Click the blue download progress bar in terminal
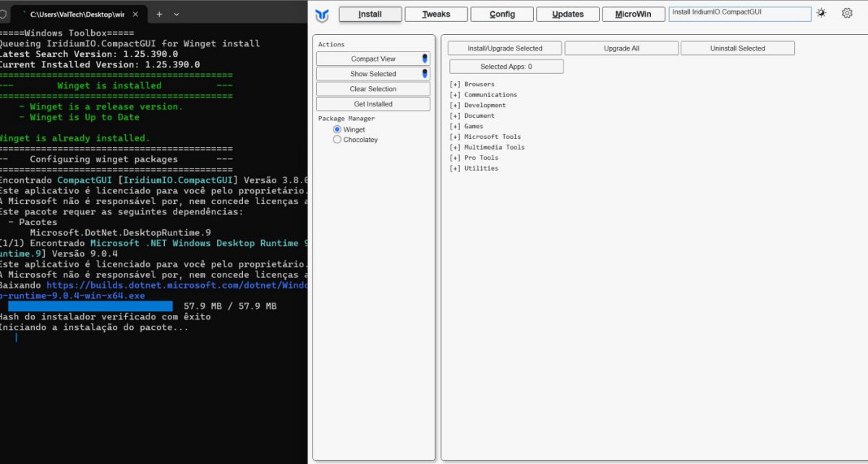This screenshot has width=868, height=464. point(90,306)
